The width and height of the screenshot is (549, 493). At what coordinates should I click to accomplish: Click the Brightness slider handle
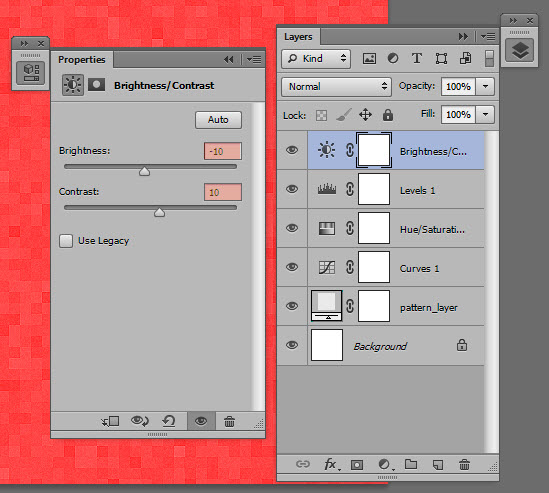(x=144, y=171)
